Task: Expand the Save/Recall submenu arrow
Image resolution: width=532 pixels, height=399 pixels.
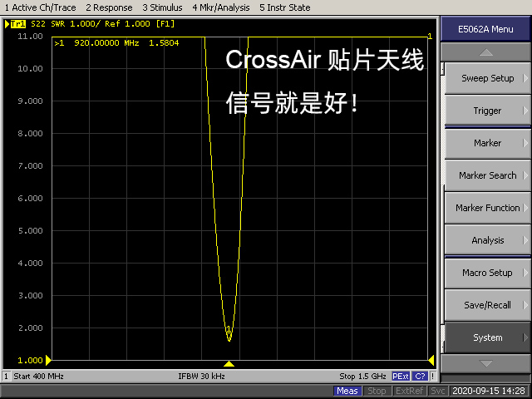Action: 525,305
